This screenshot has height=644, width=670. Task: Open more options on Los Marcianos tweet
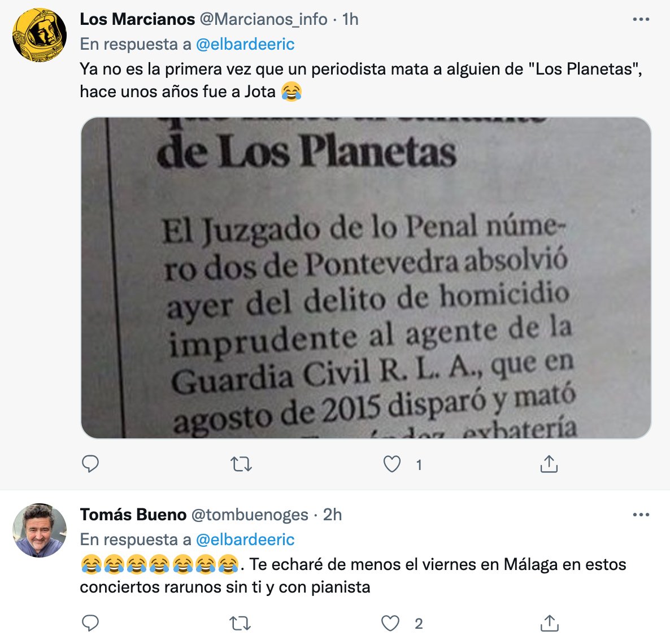point(641,20)
